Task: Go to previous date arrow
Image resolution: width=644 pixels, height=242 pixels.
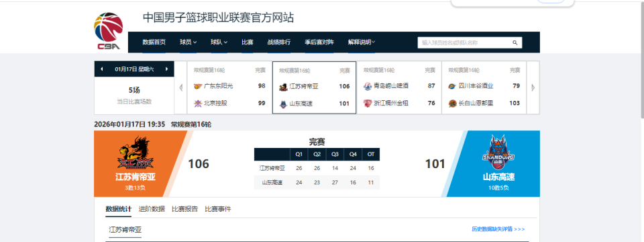Action: pyautogui.click(x=101, y=69)
